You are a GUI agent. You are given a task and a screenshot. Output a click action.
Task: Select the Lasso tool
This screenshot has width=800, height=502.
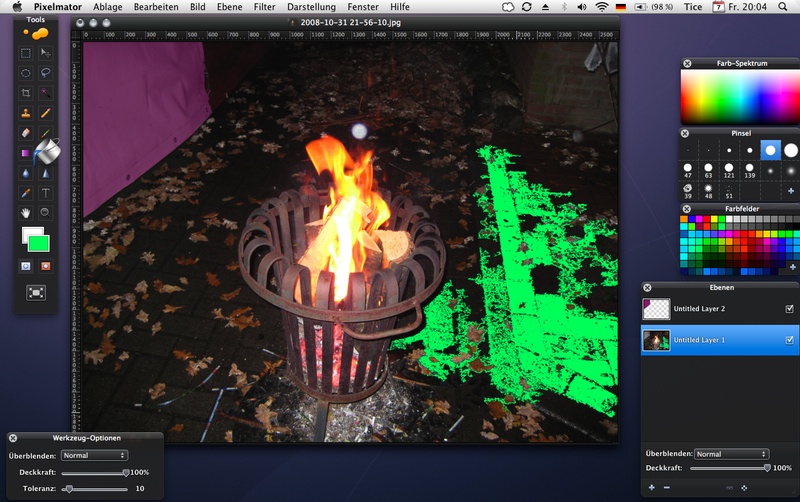[x=46, y=73]
